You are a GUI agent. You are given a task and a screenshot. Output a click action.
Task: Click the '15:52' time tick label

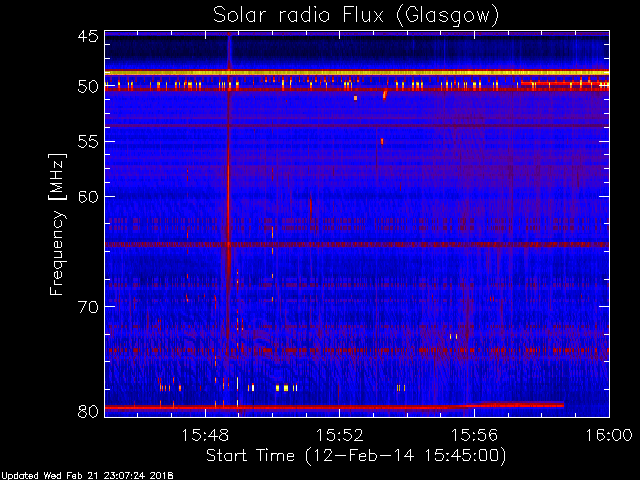pyautogui.click(x=340, y=435)
